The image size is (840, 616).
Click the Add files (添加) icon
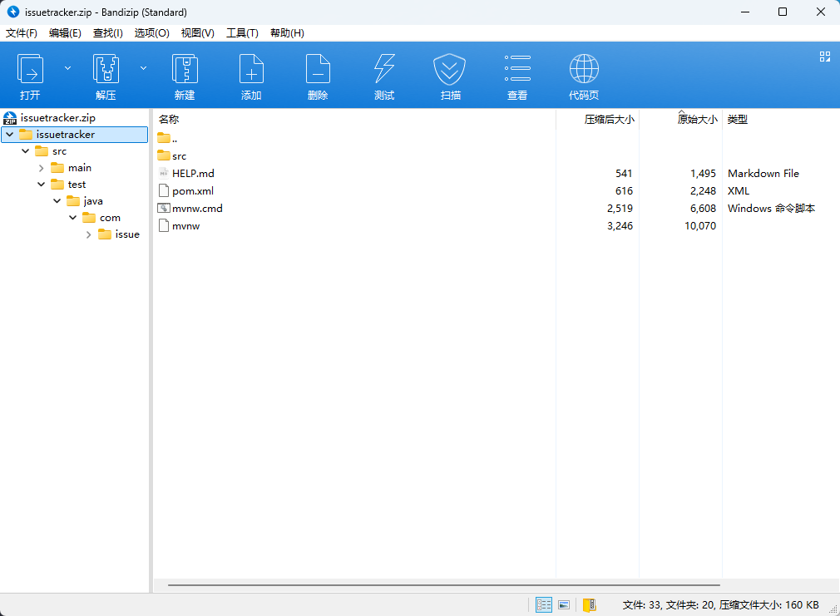(251, 68)
